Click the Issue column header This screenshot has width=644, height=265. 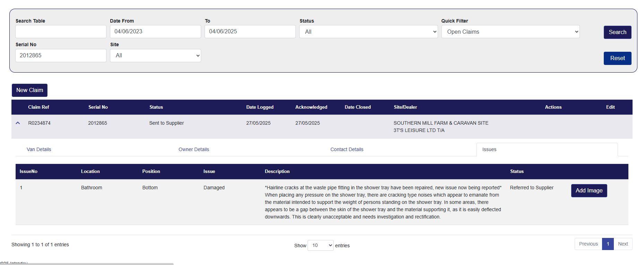point(209,171)
